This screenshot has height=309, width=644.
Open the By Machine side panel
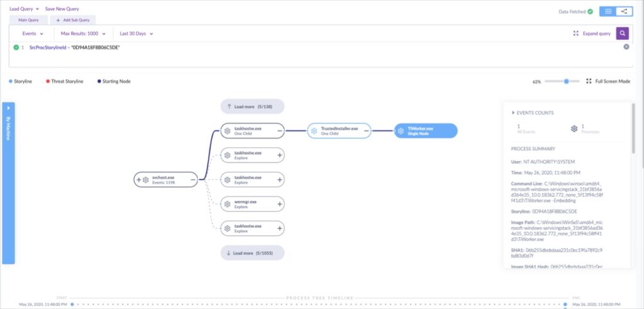coord(8,183)
